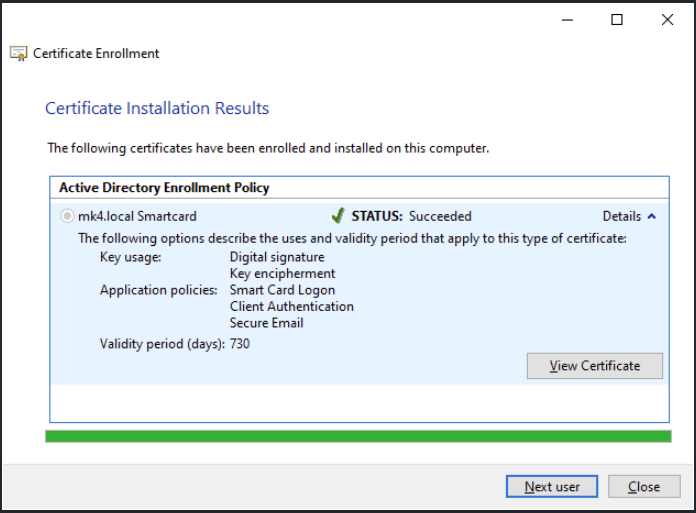Viewport: 696px width, 513px height.
Task: Click the Digital signature key usage entry
Action: coord(277,257)
